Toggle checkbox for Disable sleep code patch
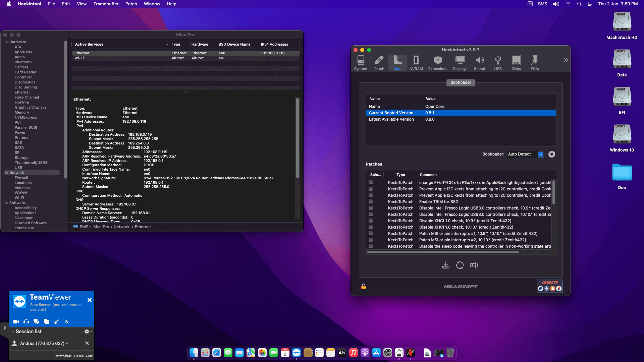644x362 pixels. point(371,246)
